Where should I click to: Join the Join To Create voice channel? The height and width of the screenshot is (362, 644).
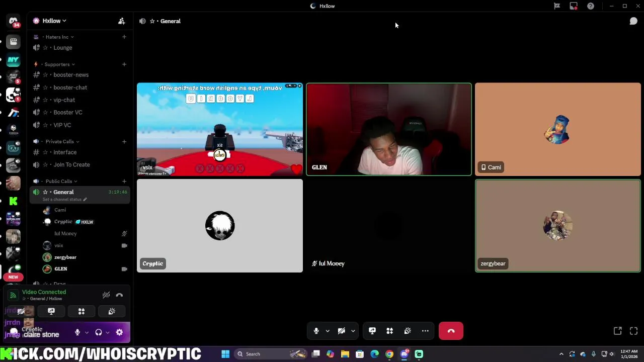(x=80, y=165)
